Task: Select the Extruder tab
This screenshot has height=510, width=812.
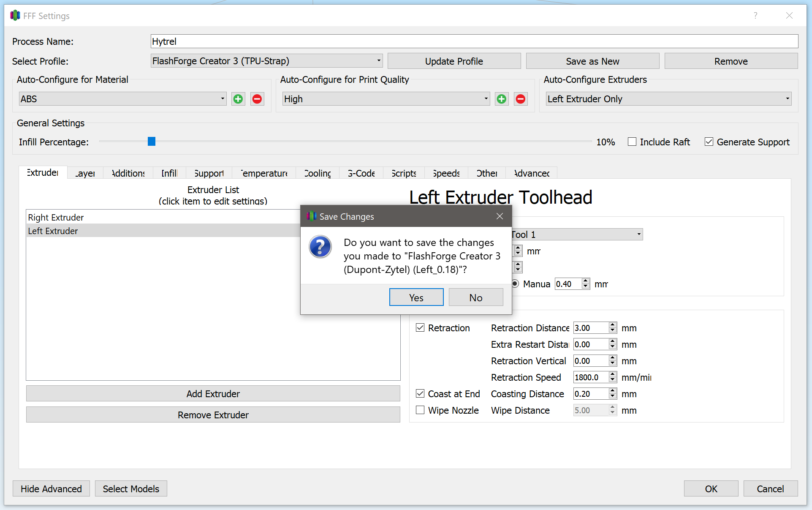Action: pyautogui.click(x=43, y=172)
